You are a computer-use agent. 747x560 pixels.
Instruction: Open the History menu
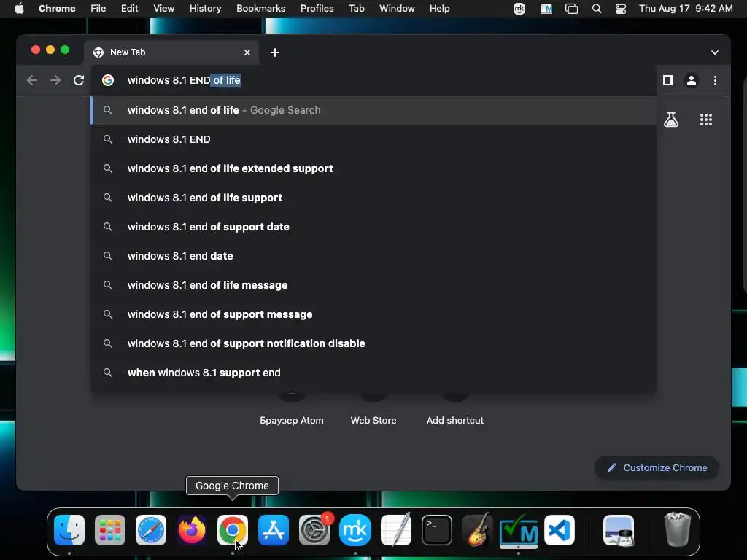coord(205,9)
